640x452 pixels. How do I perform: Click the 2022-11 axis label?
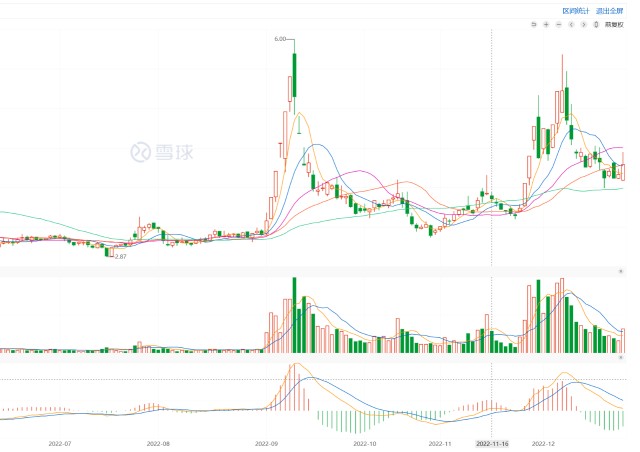pos(440,444)
